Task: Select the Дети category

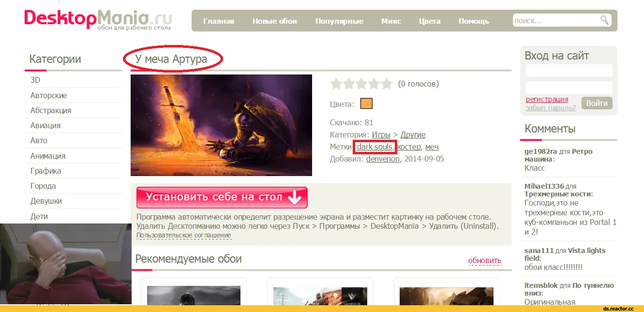Action: [x=39, y=216]
